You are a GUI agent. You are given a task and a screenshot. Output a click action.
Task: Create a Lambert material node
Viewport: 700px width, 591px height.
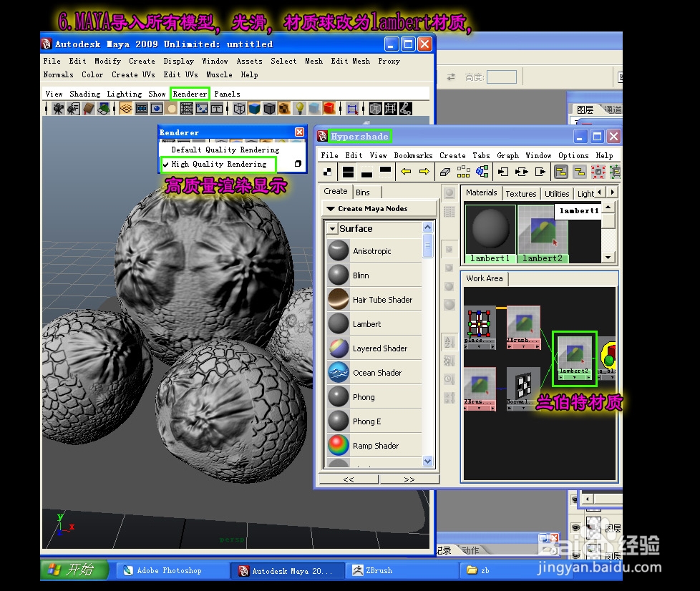point(374,324)
